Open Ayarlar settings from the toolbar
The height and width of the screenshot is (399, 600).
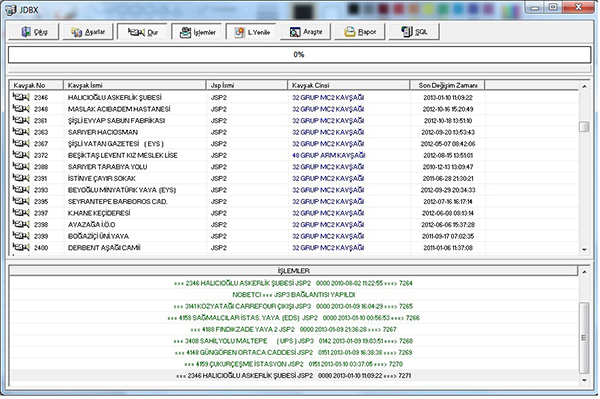click(x=88, y=32)
